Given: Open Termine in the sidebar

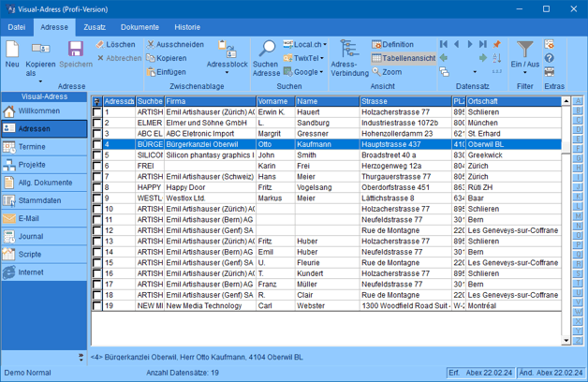Looking at the screenshot, I should coord(44,147).
